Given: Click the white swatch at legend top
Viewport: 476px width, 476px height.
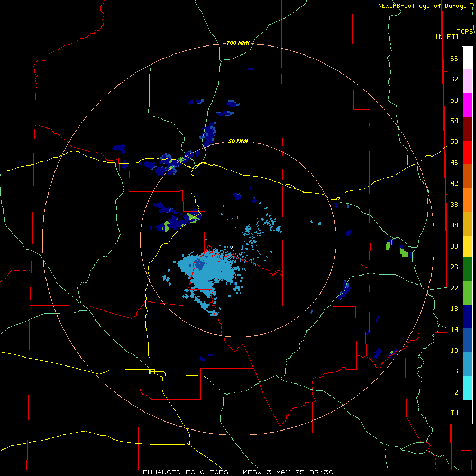Looking at the screenshot, I should coord(467,58).
